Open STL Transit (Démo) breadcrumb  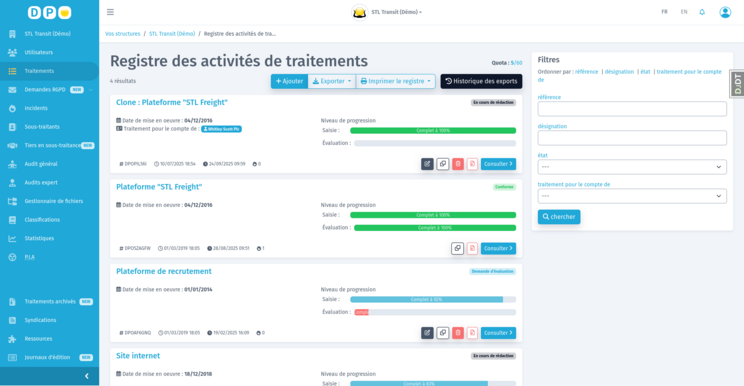(x=172, y=34)
